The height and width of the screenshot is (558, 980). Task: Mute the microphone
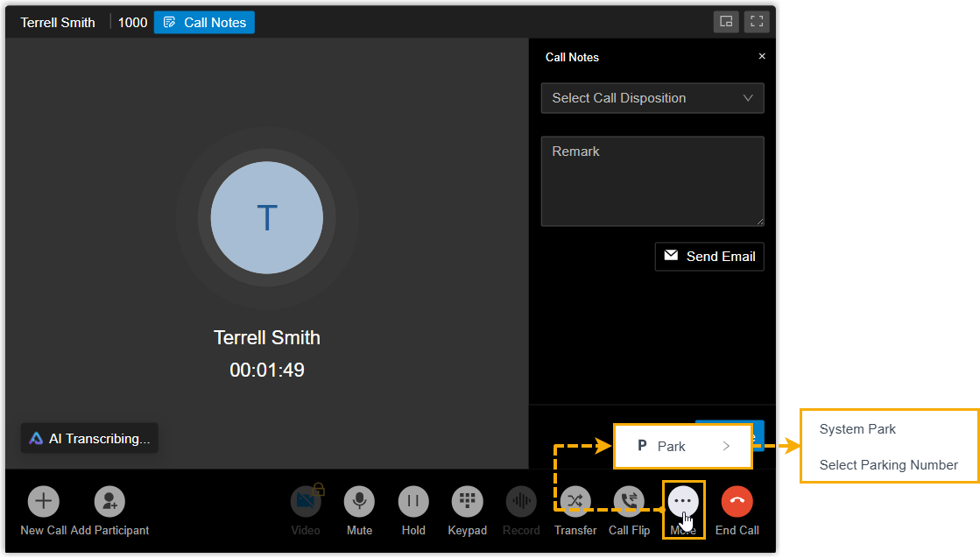[359, 502]
